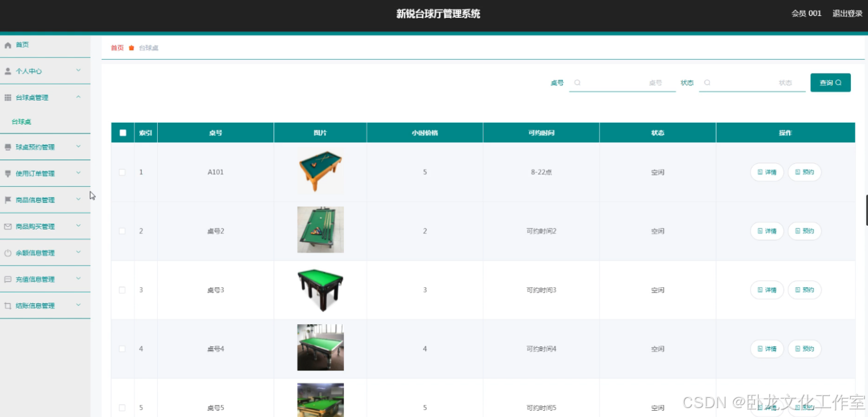The image size is (868, 417).
Task: Click the pool table image for 桌号3
Action: [x=320, y=290]
